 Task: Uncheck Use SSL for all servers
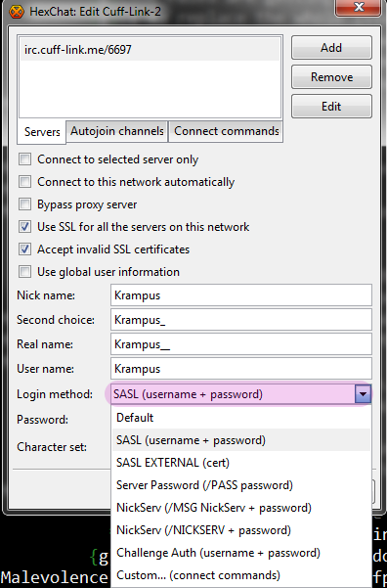pyautogui.click(x=25, y=227)
